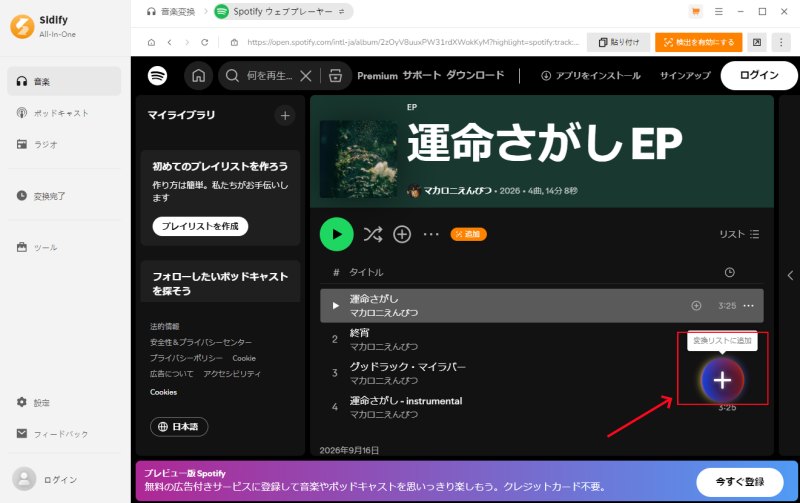Open Spotify support link

tap(421, 76)
